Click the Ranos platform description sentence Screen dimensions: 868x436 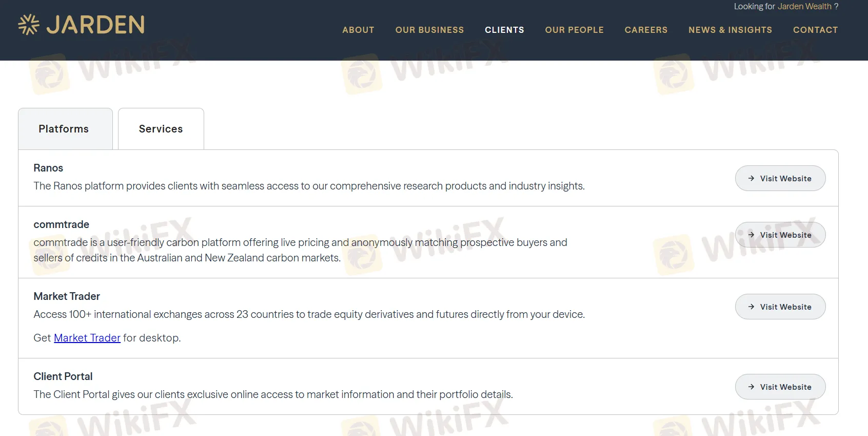[x=309, y=186]
